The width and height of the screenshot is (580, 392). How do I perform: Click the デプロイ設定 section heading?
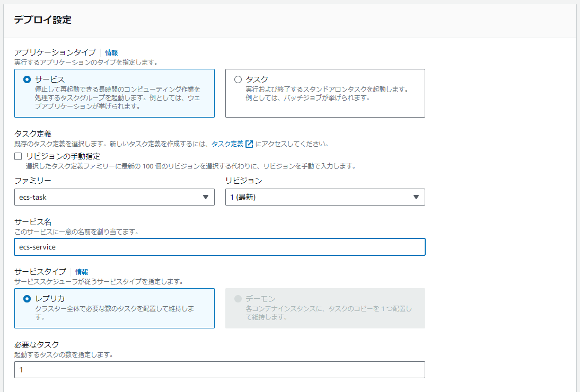pos(42,20)
